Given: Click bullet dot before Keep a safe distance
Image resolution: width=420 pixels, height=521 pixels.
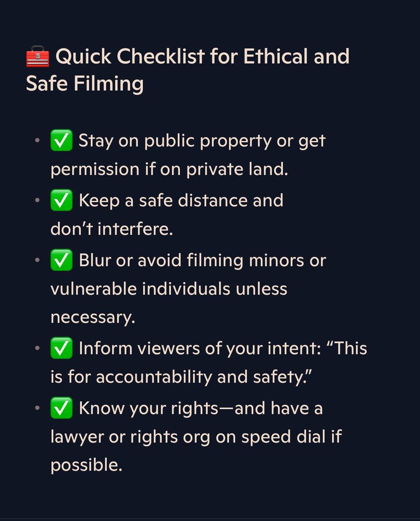Looking at the screenshot, I should pos(38,200).
